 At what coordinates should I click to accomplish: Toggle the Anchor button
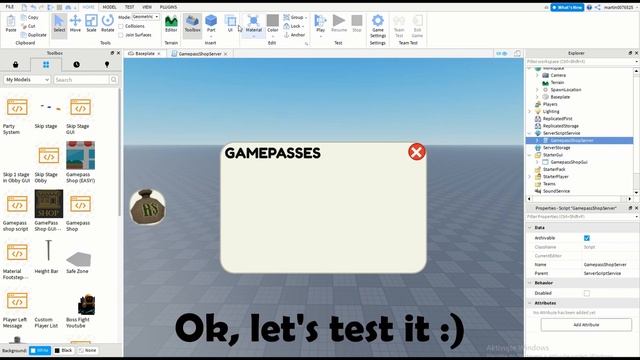(295, 35)
